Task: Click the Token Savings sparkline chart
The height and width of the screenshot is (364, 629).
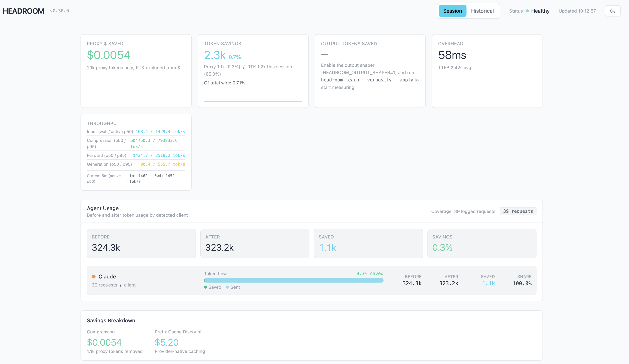Action: [253, 101]
